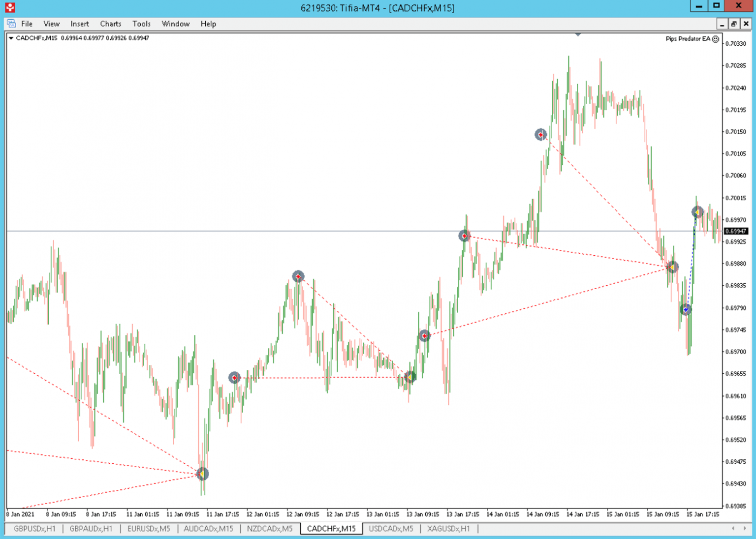Open the Insert menu
The height and width of the screenshot is (539, 756).
click(x=79, y=24)
